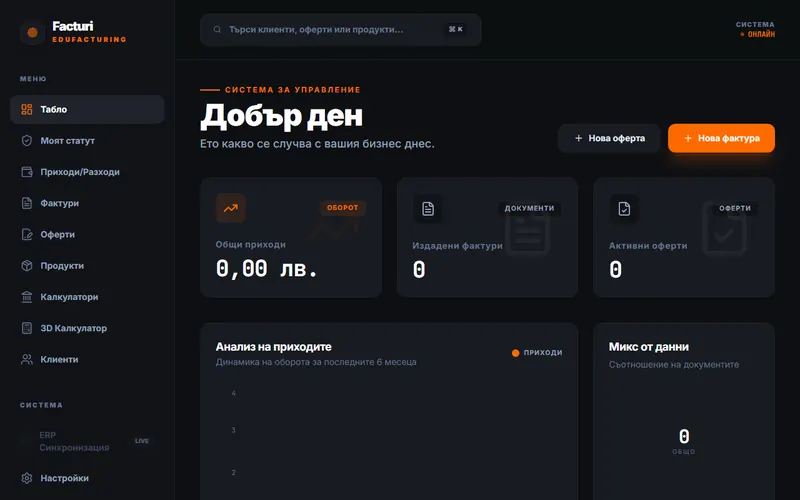Click the Микс от данни heading
Image resolution: width=800 pixels, height=500 pixels.
coord(648,347)
